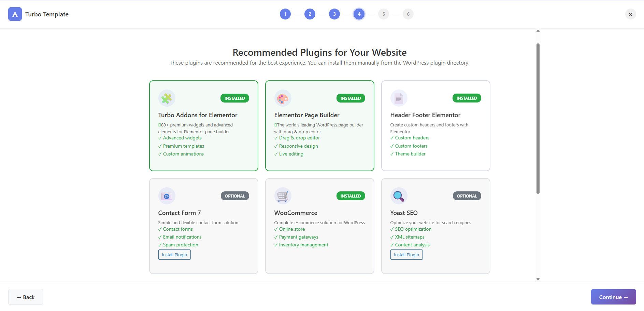Click the Optional badge on Contact Form 7
This screenshot has height=311, width=644.
[x=235, y=196]
